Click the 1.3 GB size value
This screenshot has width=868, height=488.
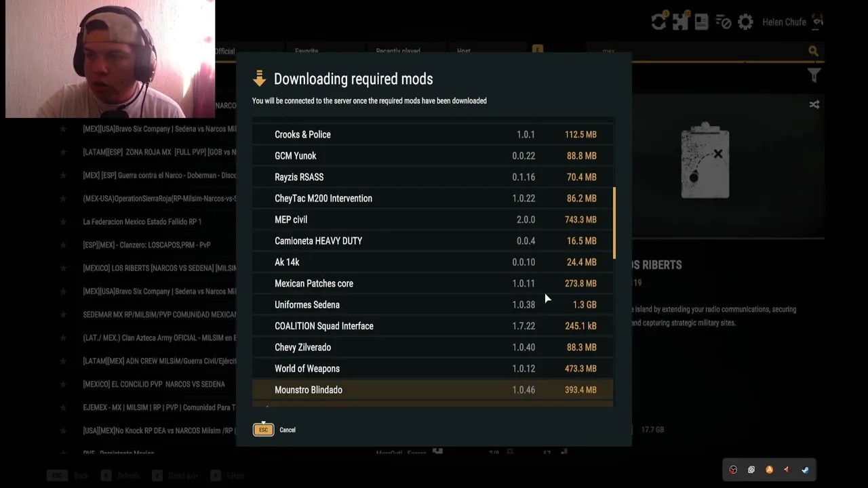coord(585,305)
